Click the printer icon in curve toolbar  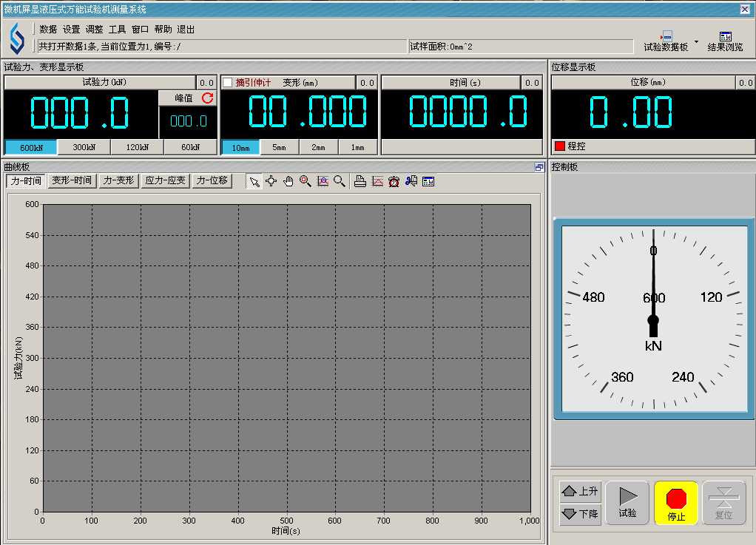pos(360,181)
